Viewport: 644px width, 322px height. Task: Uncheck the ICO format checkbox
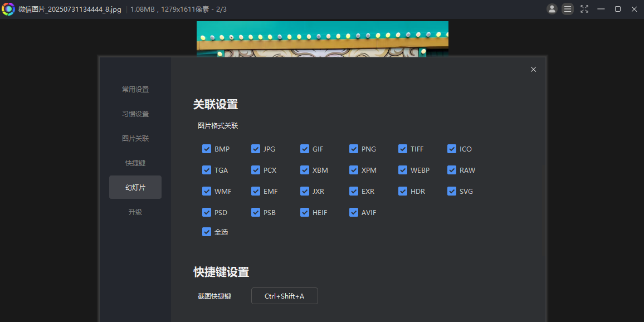coord(452,149)
